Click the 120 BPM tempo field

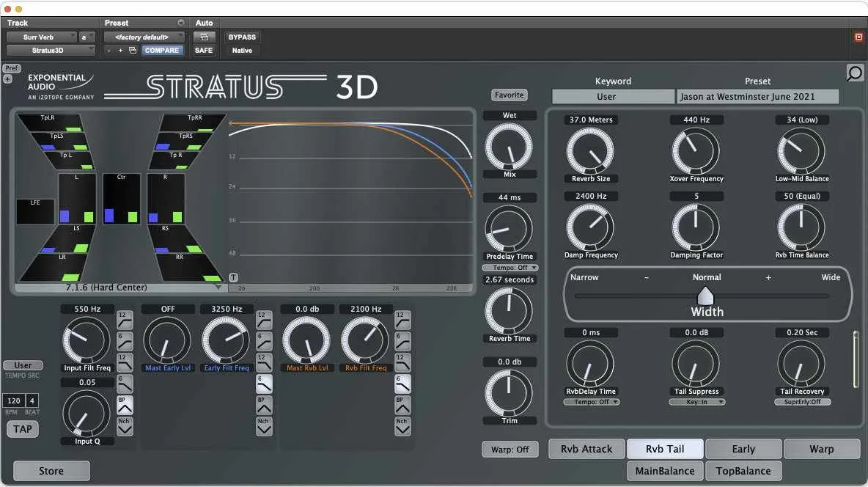[x=14, y=400]
